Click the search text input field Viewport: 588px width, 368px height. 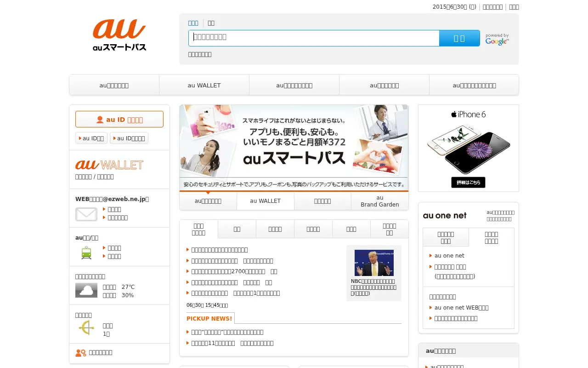(x=314, y=38)
